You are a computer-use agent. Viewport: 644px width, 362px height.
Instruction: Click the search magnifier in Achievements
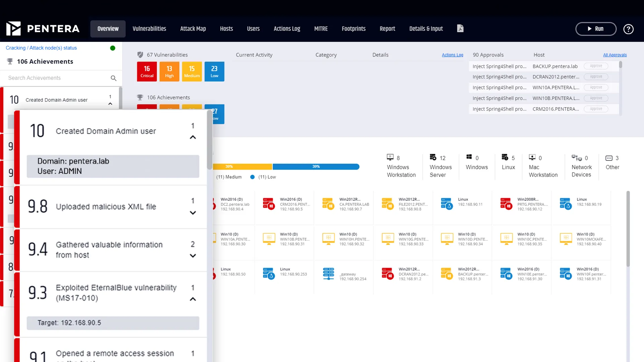coord(113,78)
